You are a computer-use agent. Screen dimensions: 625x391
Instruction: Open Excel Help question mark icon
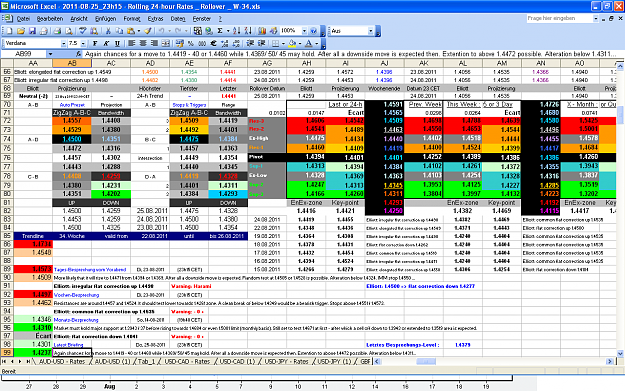pos(313,31)
